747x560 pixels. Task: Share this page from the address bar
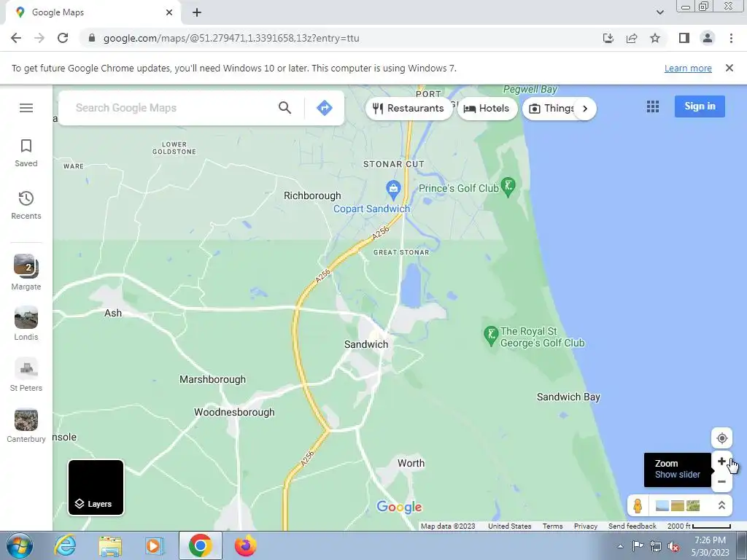[x=632, y=38]
